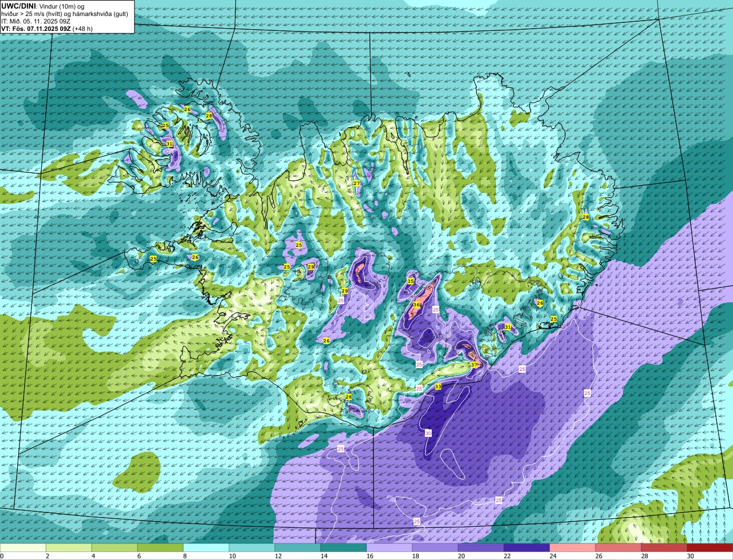Select the palest legend swatch for 0–2 m/s
The image size is (733, 560).
[x=23, y=547]
